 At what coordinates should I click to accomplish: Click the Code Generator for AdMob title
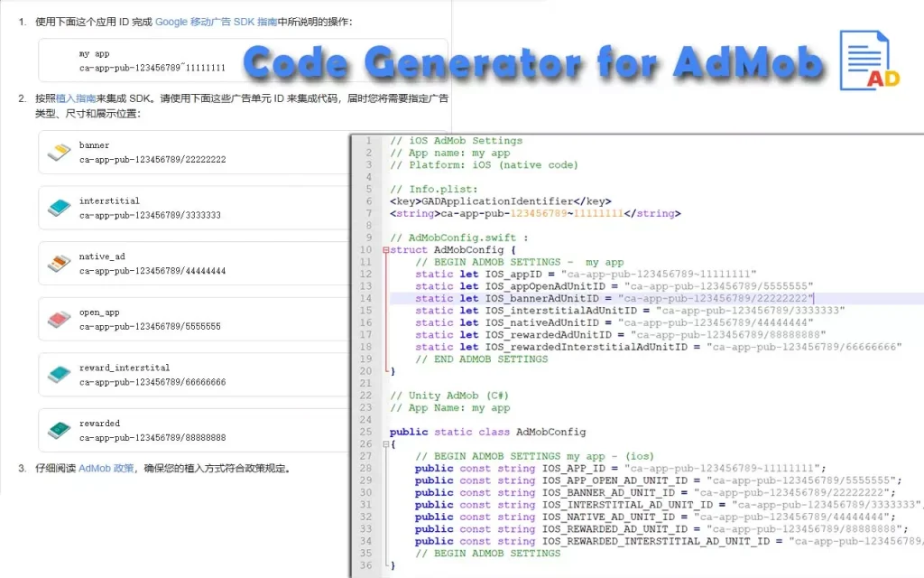pos(532,63)
